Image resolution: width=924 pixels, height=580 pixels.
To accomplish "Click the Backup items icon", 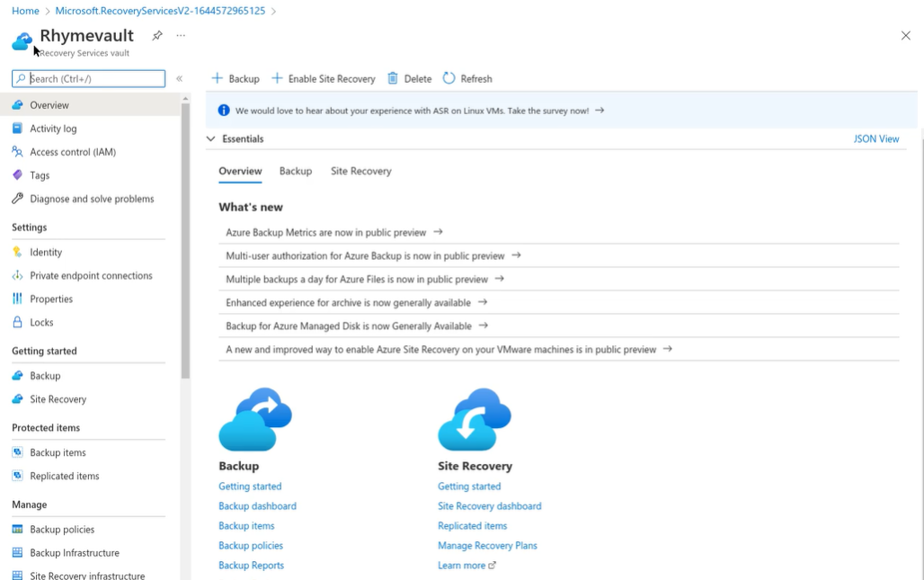I will point(18,452).
